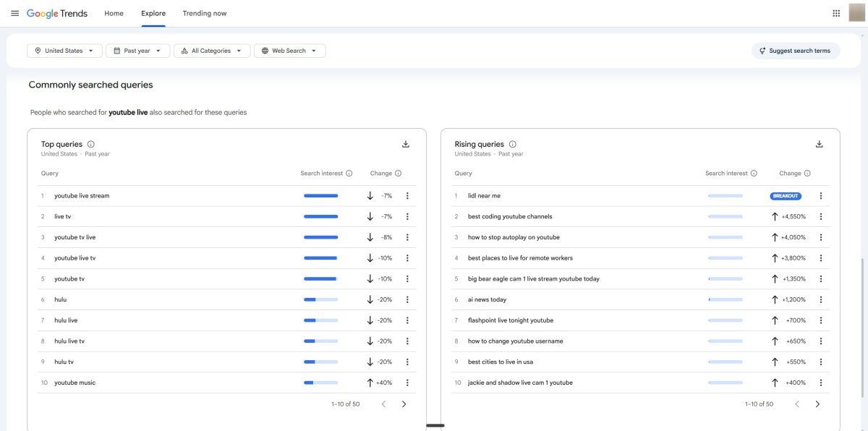Click the Google Trends logo
Viewport: 868px width, 431px height.
[57, 13]
